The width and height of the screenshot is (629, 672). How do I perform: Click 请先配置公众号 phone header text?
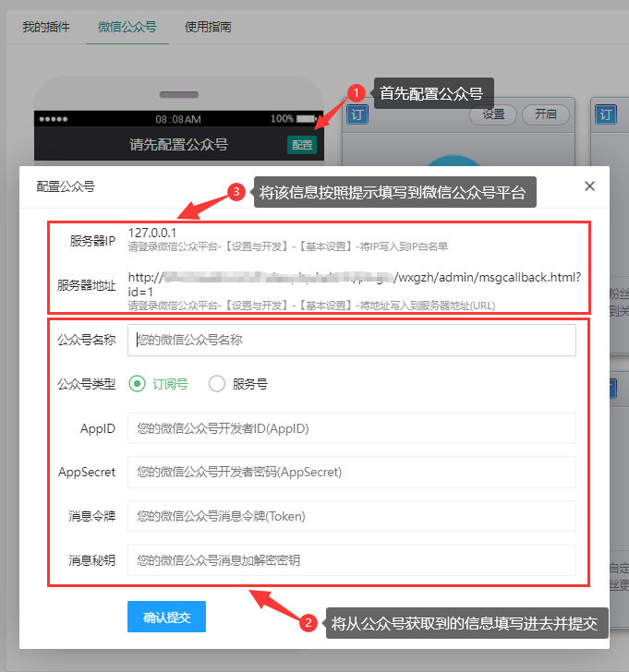click(179, 144)
